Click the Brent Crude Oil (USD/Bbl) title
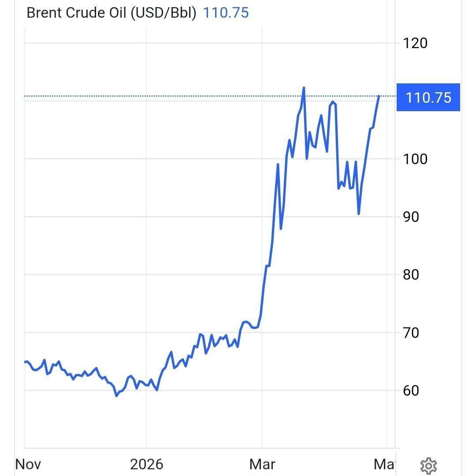This screenshot has width=476, height=476. pos(111,12)
